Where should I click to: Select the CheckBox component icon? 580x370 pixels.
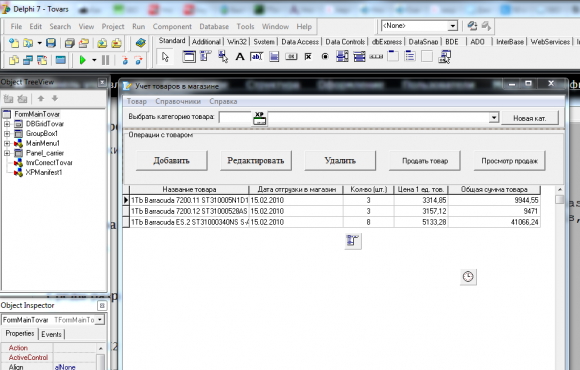click(x=308, y=57)
